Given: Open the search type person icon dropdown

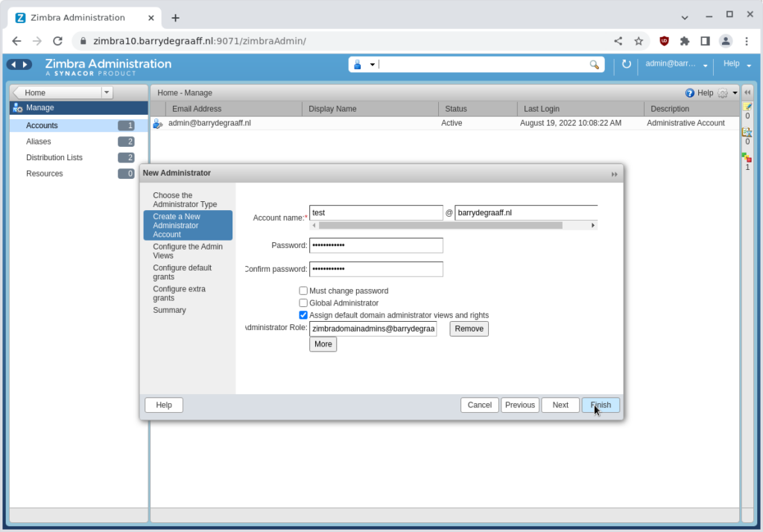Looking at the screenshot, I should [x=370, y=65].
